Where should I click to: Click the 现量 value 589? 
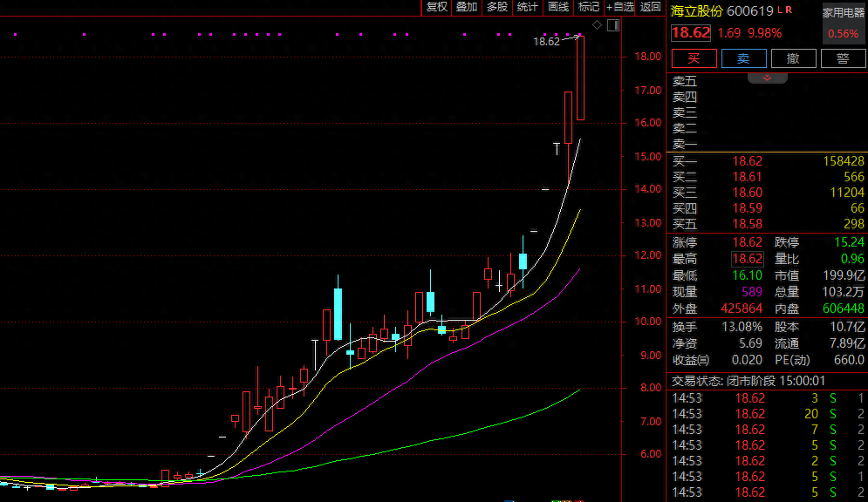click(752, 292)
